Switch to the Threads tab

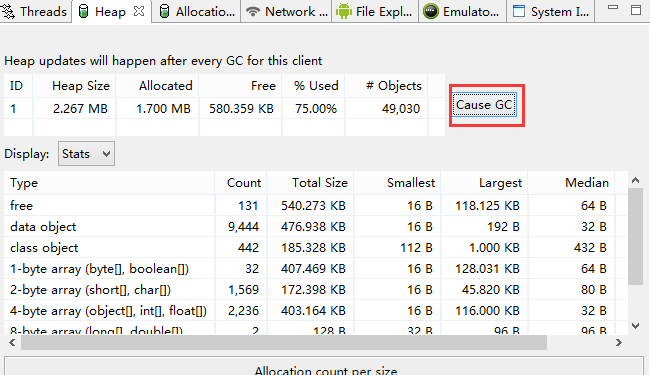click(35, 12)
